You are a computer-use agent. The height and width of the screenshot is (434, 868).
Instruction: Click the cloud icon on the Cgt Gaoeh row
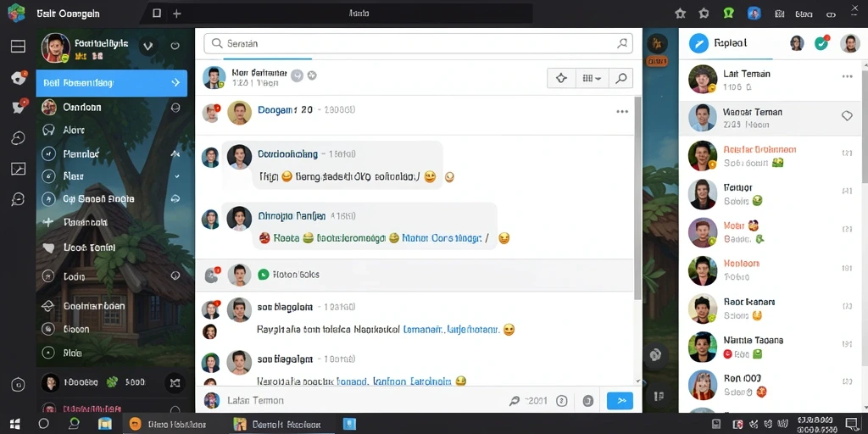pos(175,198)
